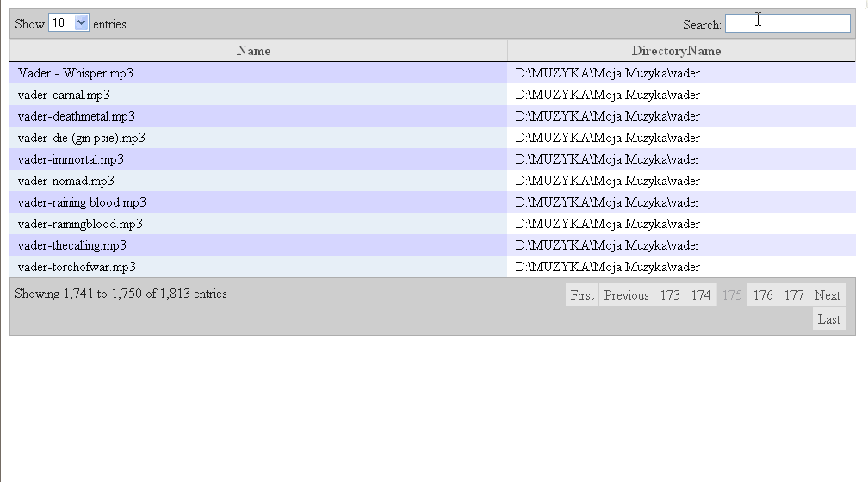The image size is (868, 482).
Task: Click into the Search input field
Action: click(x=788, y=23)
